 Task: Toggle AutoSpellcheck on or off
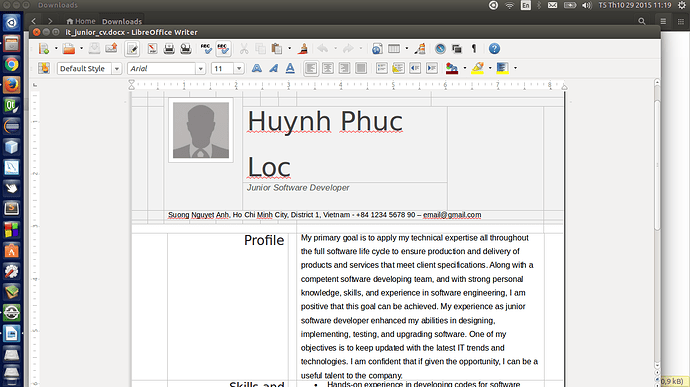tap(223, 49)
